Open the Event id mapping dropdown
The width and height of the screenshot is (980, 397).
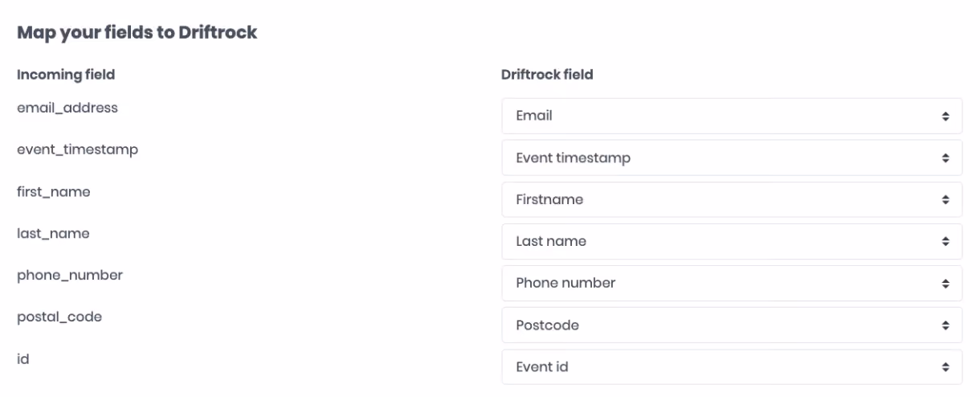(x=732, y=367)
